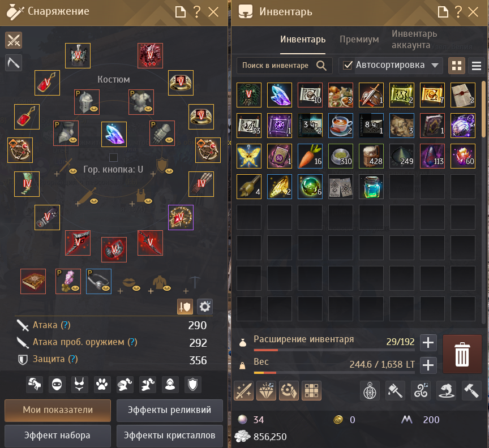Toggle helmet costume visibility eye
The image size is (489, 448).
pyautogui.click(x=94, y=109)
